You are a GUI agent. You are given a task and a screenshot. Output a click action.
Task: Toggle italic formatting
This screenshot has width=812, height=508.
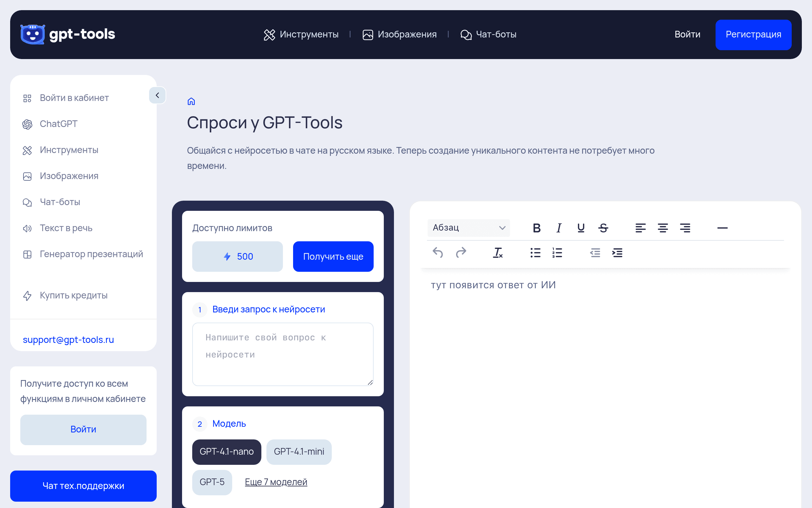pos(559,228)
